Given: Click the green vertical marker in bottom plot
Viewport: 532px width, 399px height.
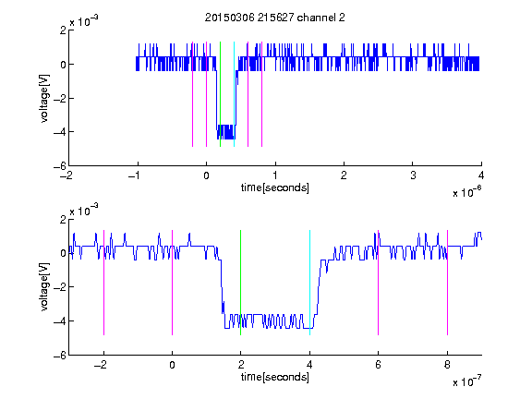Looking at the screenshot, I should tap(240, 283).
